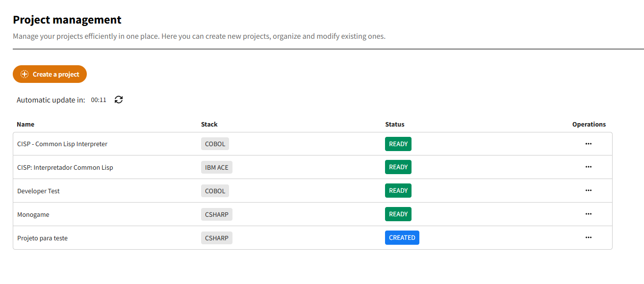Click the automatic update countdown timer
This screenshot has height=284, width=644.
tap(99, 100)
